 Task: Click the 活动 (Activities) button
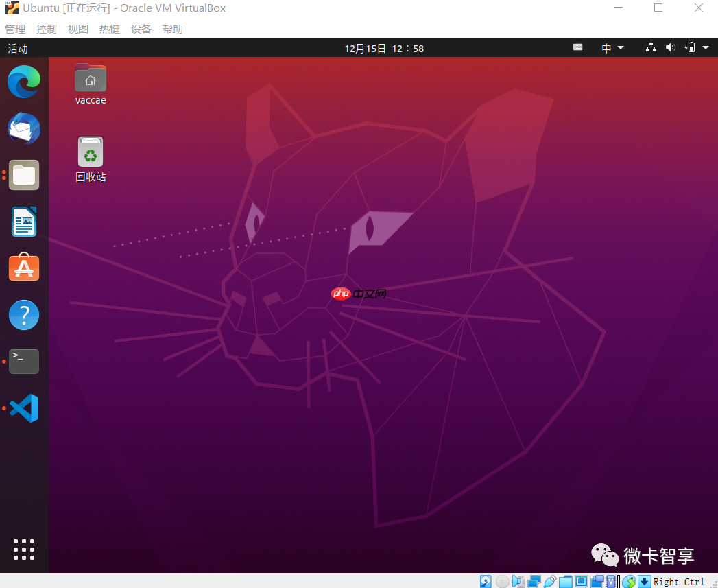click(17, 47)
